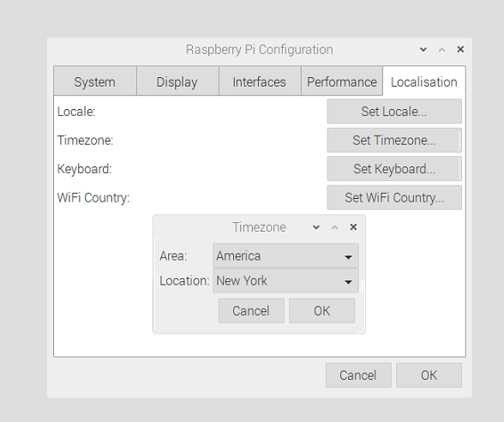504x422 pixels.
Task: Close the Raspberry Pi Configuration window
Action: 460,49
